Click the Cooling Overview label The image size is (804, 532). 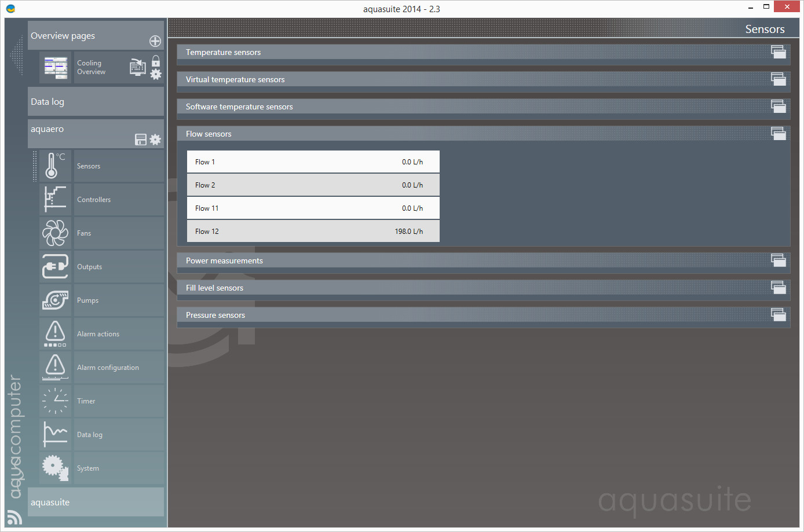pyautogui.click(x=92, y=68)
